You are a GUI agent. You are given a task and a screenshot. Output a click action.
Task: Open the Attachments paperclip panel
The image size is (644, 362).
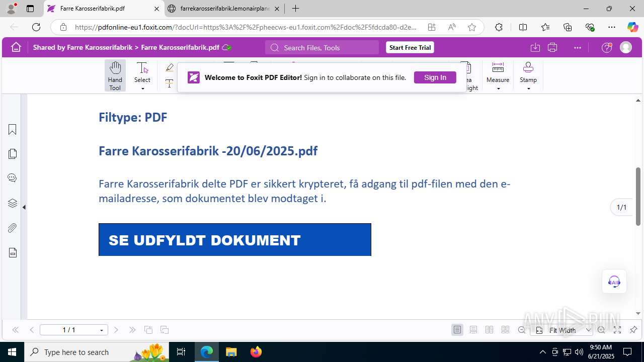point(13,228)
